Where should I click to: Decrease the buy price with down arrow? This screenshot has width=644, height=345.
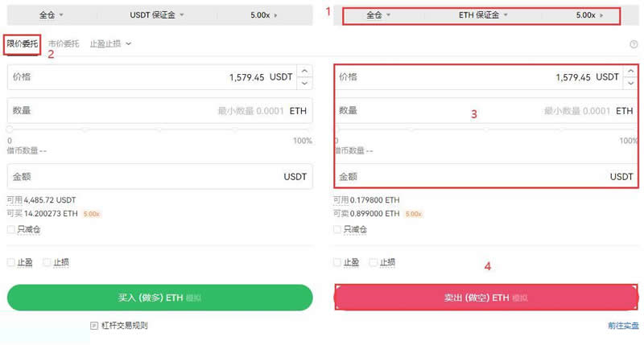305,83
